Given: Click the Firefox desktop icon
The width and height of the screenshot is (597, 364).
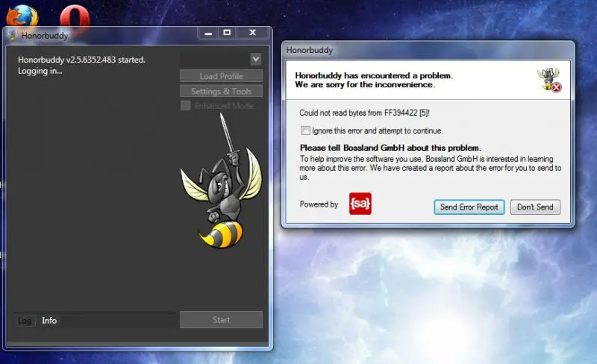Looking at the screenshot, I should click(22, 16).
